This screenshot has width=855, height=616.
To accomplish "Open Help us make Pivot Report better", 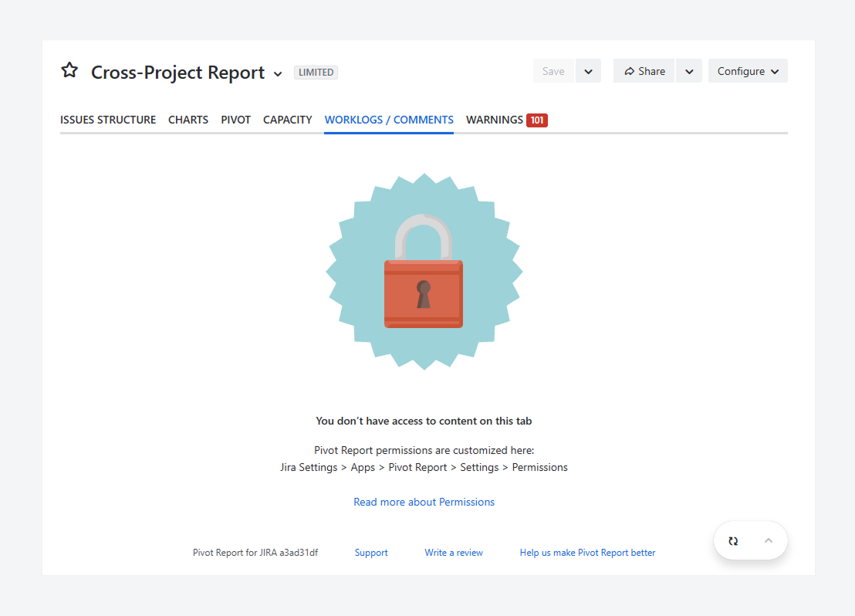I will [587, 553].
